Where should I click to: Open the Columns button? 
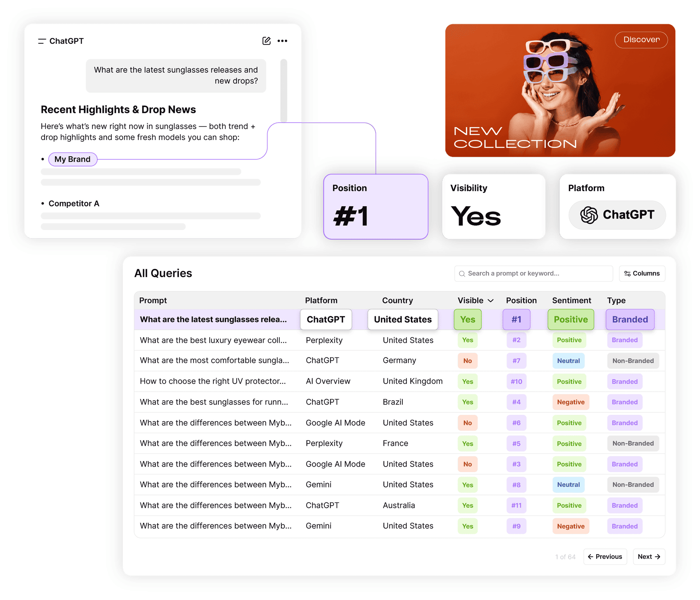coord(642,273)
